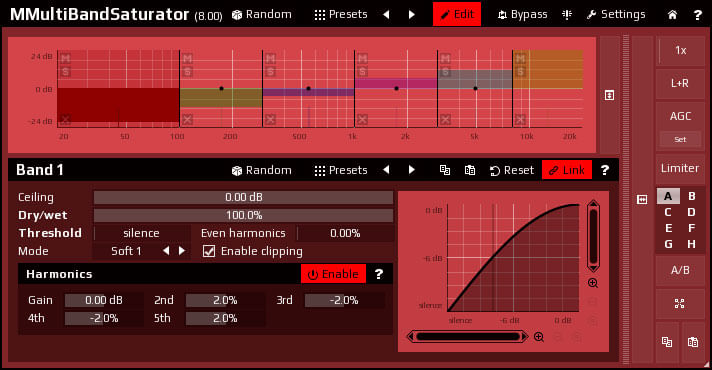This screenshot has height=370, width=712.
Task: Click the randomize dice icon in right sidebar
Action: pyautogui.click(x=680, y=303)
